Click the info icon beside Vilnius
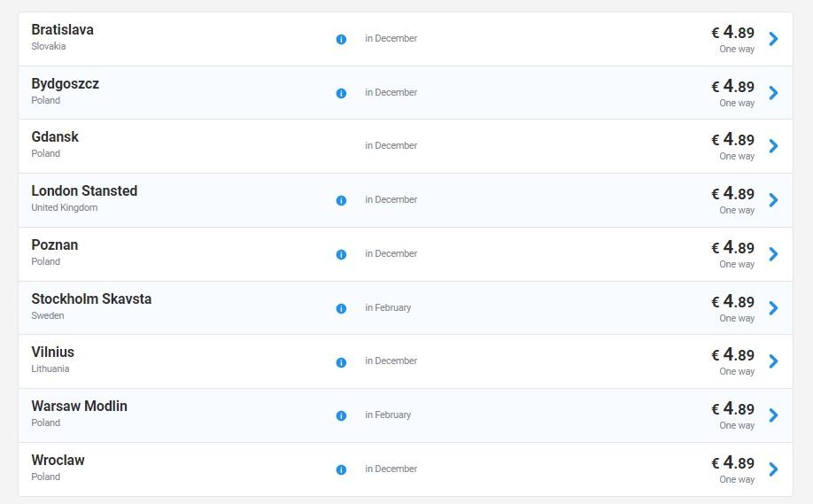This screenshot has height=504, width=813. click(341, 362)
